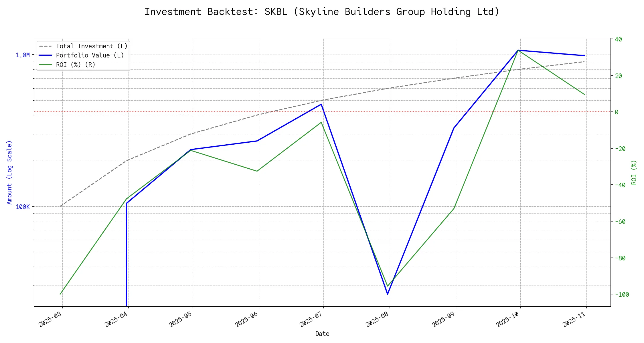Click the 40 tick on ROI axis
This screenshot has width=644, height=343.
click(618, 39)
